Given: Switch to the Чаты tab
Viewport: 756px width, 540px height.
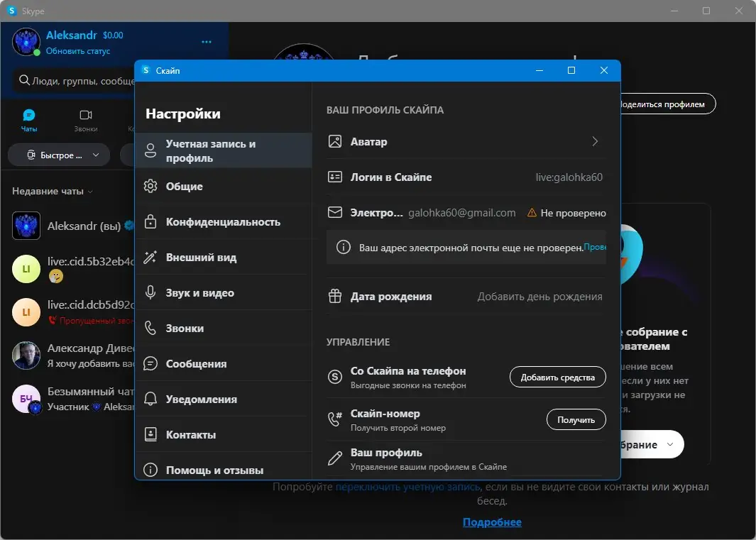Looking at the screenshot, I should tap(29, 120).
